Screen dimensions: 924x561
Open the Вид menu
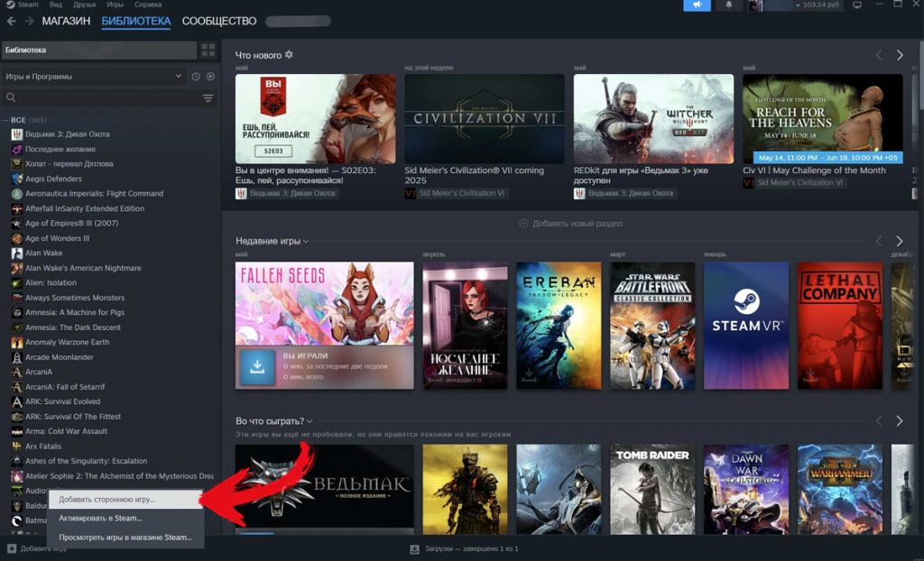tap(56, 5)
